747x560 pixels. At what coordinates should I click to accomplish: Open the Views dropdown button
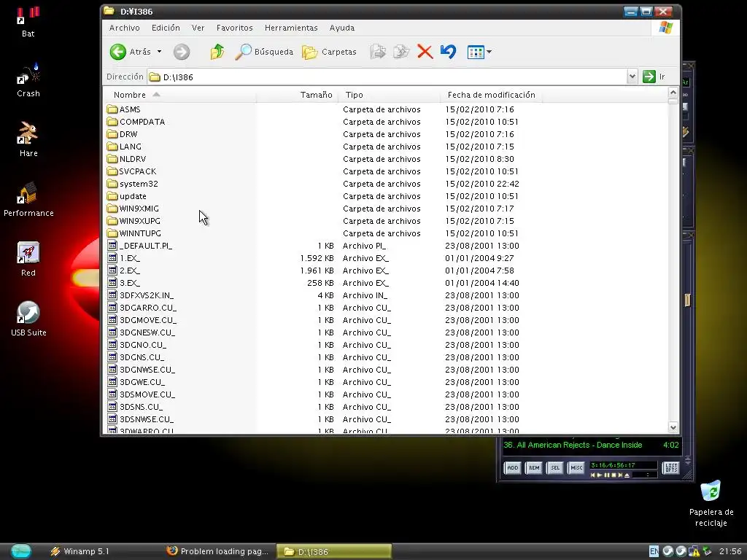(x=479, y=52)
